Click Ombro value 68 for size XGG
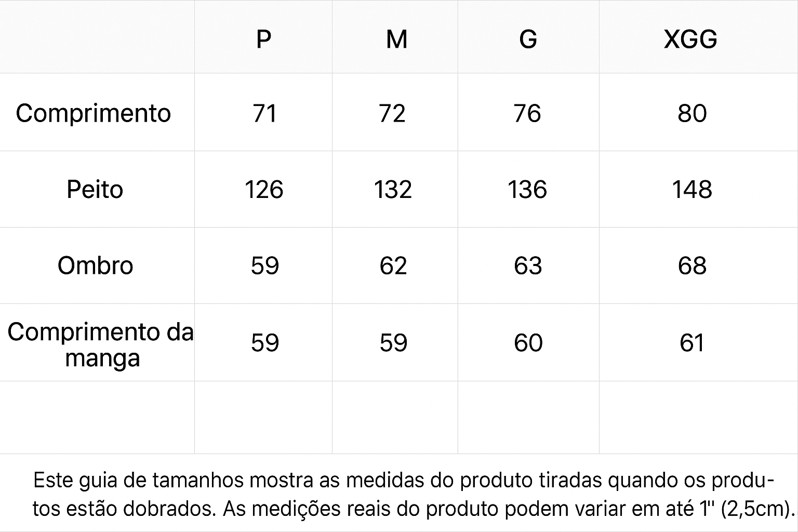Screen dimensions: 798x532 (692, 265)
